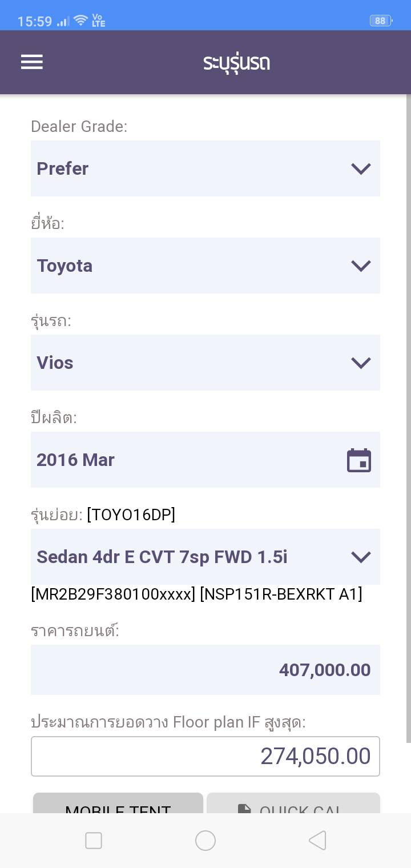Open the Sedan 4dr E CVT sub-model dropdown

tap(205, 557)
